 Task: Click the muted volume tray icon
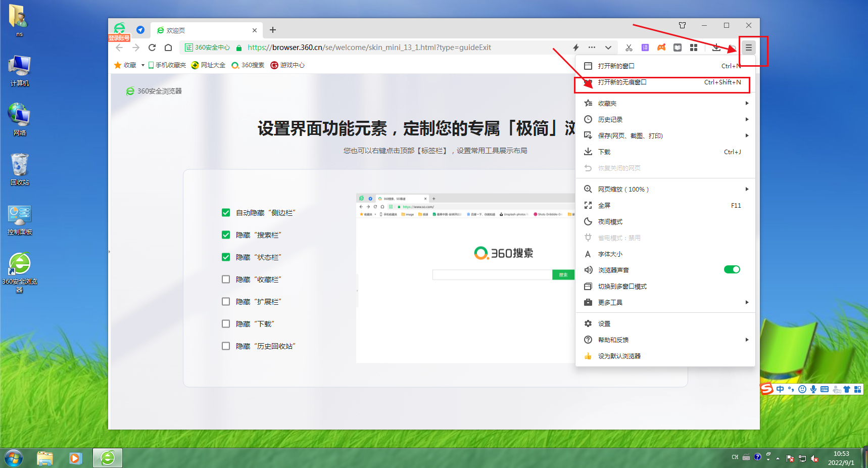click(814, 458)
